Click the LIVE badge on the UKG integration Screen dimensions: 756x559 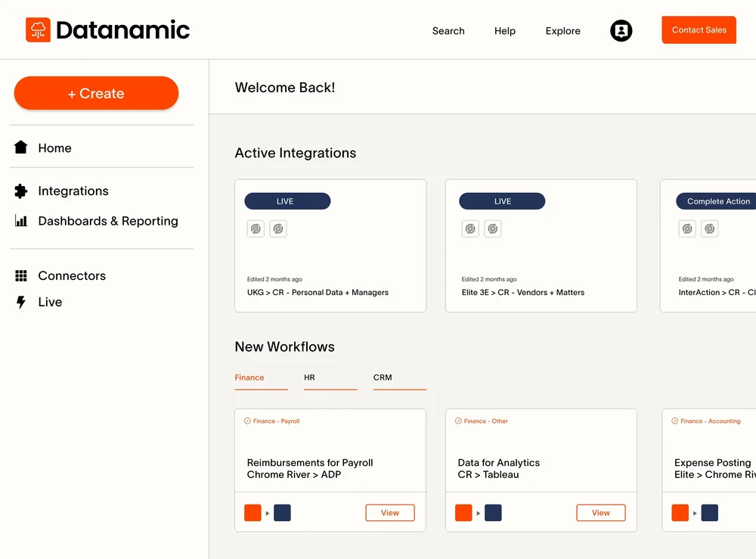pos(287,200)
